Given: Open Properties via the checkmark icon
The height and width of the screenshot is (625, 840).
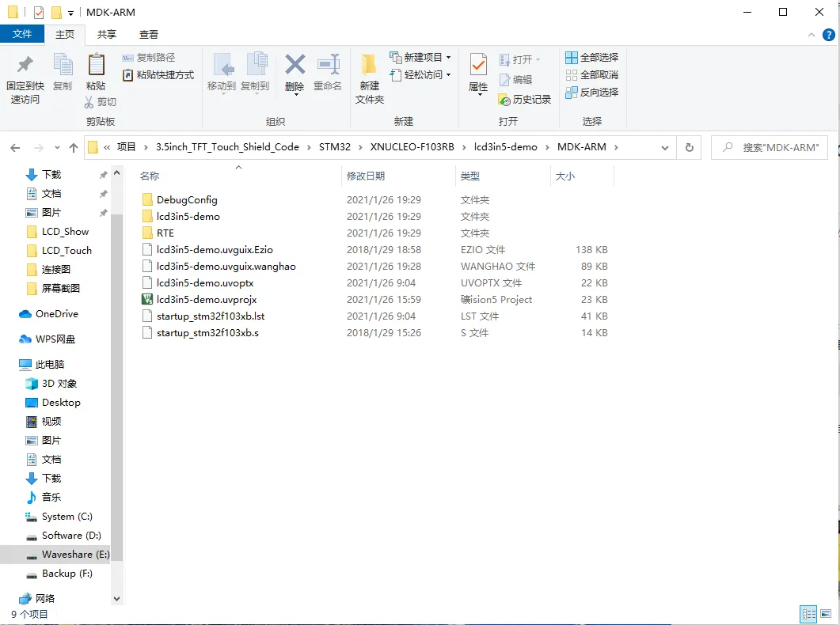Looking at the screenshot, I should (x=478, y=65).
